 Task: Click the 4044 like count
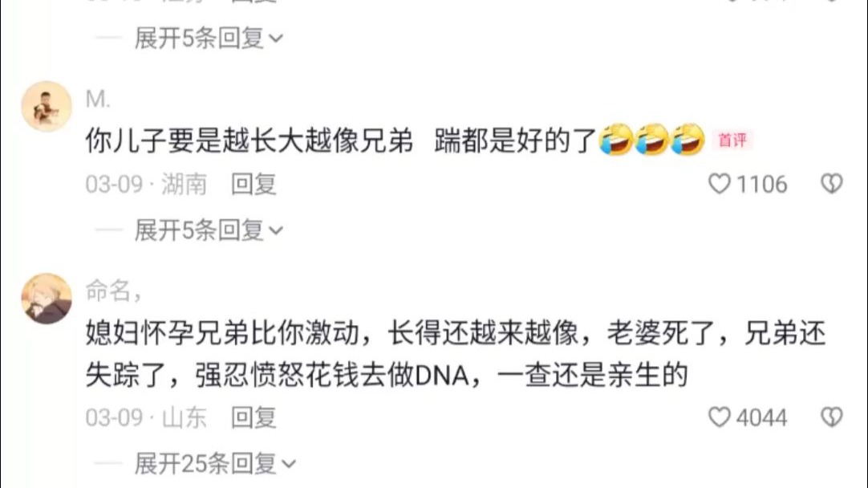pos(762,417)
